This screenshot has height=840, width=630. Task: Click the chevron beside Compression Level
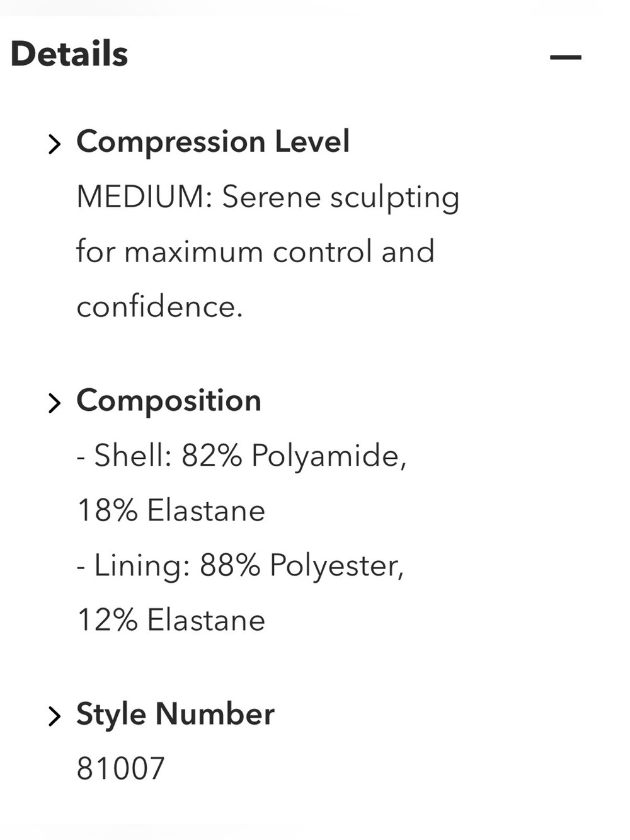tap(55, 144)
